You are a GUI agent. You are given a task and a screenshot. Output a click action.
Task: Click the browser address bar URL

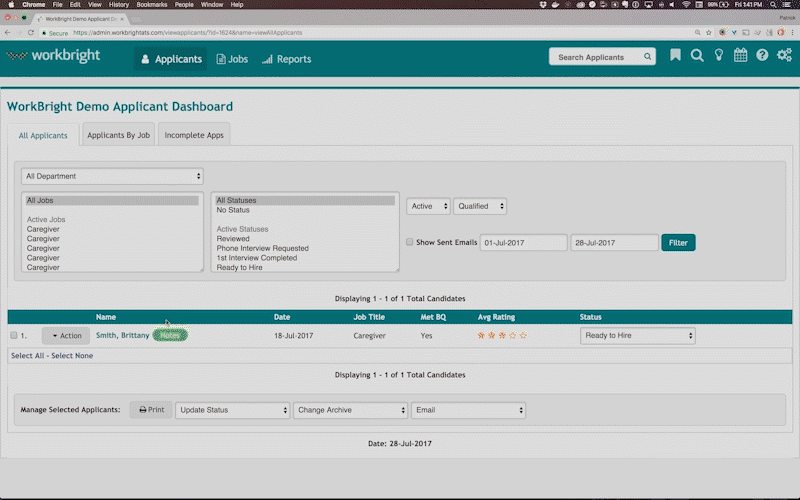[x=188, y=33]
